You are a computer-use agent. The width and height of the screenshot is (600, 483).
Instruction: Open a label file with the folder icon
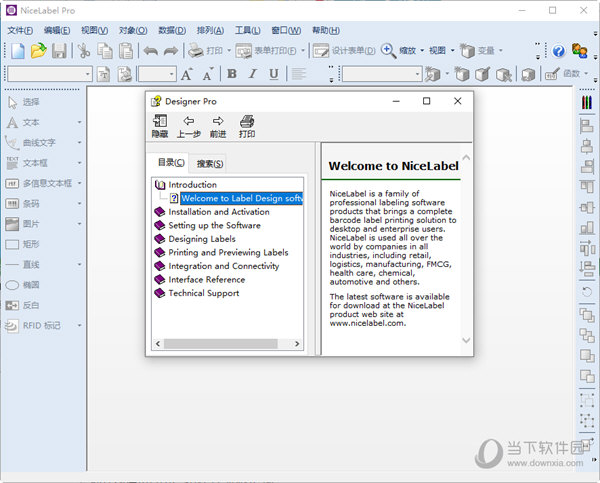(38, 51)
